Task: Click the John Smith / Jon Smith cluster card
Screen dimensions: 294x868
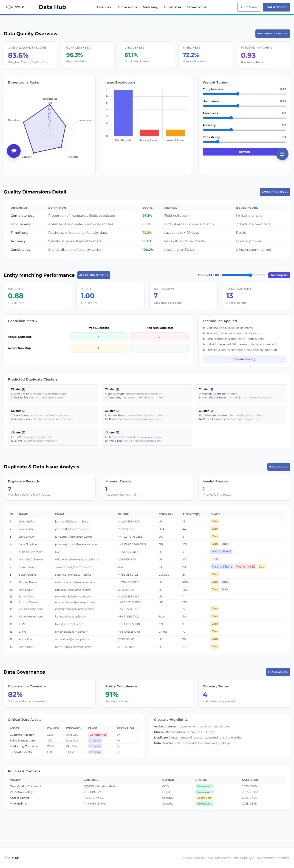Action: coord(53,394)
